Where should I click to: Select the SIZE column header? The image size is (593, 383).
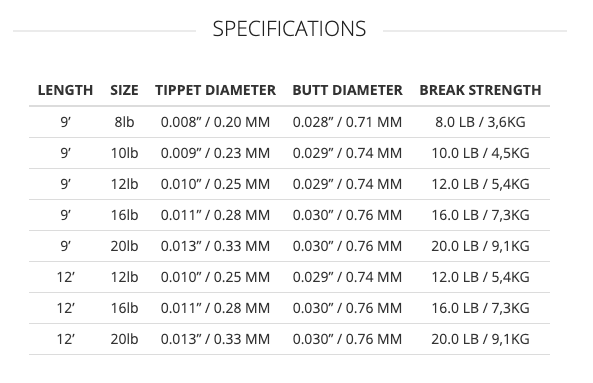tap(124, 90)
